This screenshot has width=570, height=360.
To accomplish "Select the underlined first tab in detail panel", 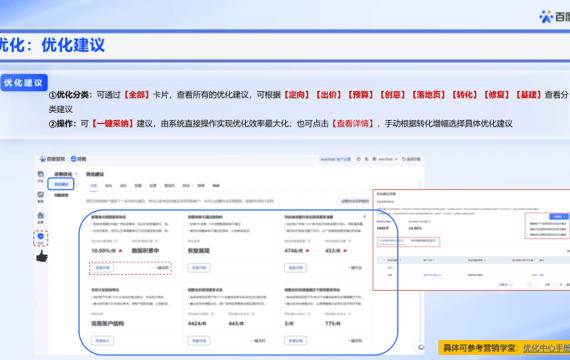I will pyautogui.click(x=392, y=241).
